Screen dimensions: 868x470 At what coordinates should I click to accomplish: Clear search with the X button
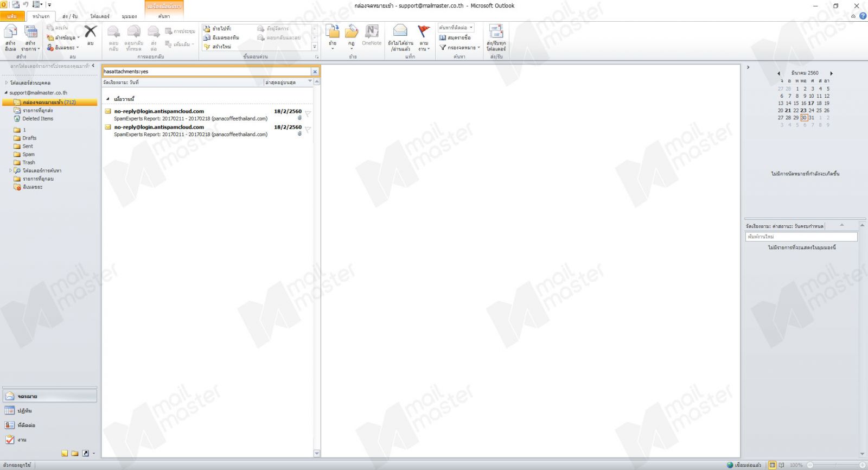pyautogui.click(x=315, y=72)
